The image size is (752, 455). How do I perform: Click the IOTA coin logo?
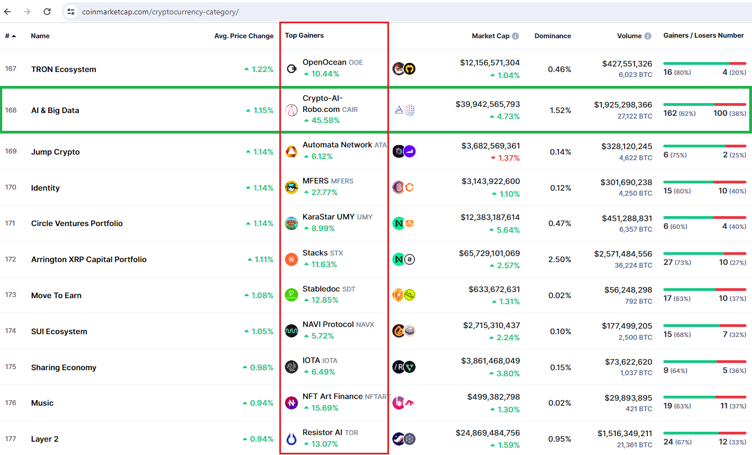pos(292,367)
